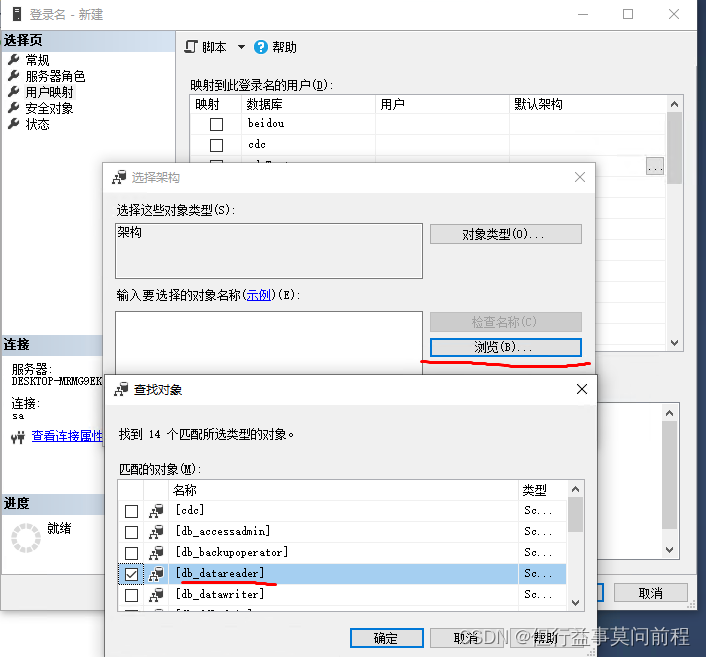Click the 示例 examples link
706x657 pixels.
click(x=258, y=295)
